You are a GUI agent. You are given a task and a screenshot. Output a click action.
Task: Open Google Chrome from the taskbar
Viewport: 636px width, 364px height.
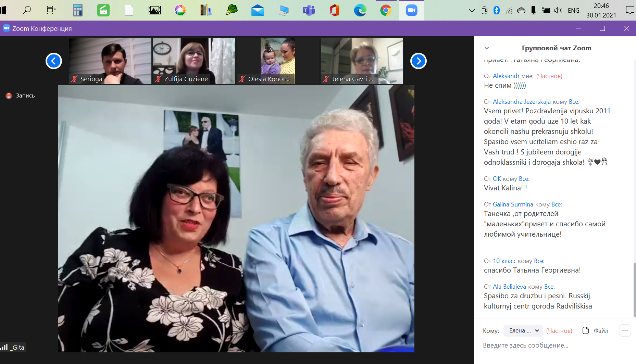tap(386, 11)
